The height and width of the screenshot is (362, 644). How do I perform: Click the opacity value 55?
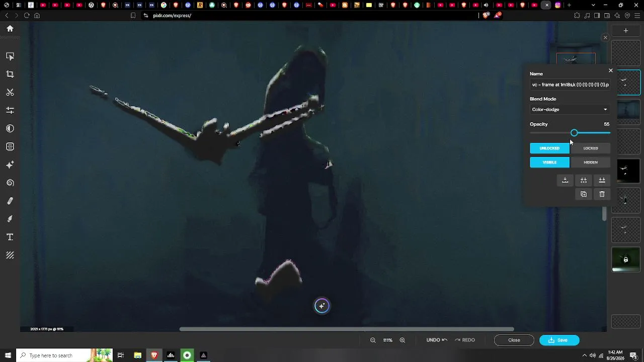click(606, 124)
